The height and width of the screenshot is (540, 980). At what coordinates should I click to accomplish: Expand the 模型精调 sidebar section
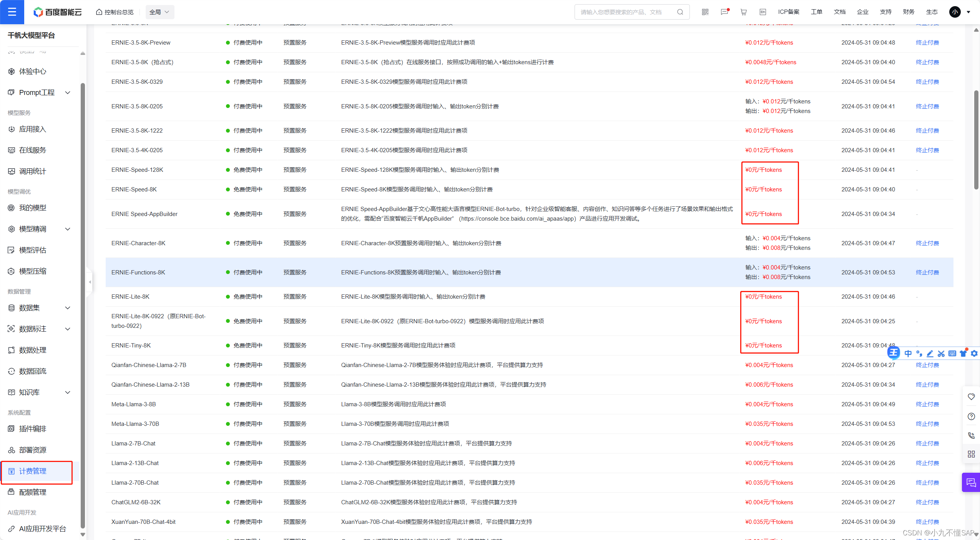[38, 229]
